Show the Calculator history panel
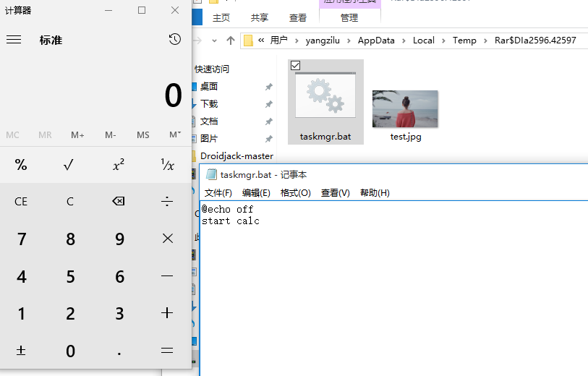 click(x=175, y=39)
